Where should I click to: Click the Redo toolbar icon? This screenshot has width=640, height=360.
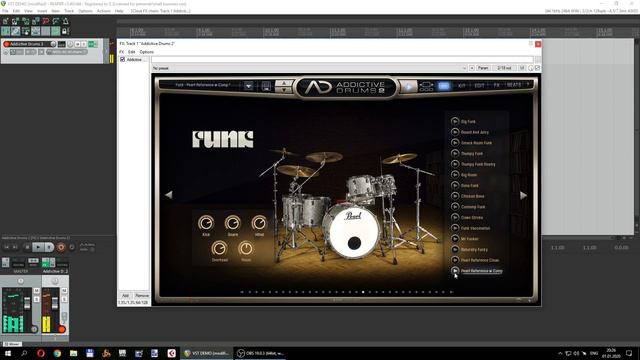(56, 21)
